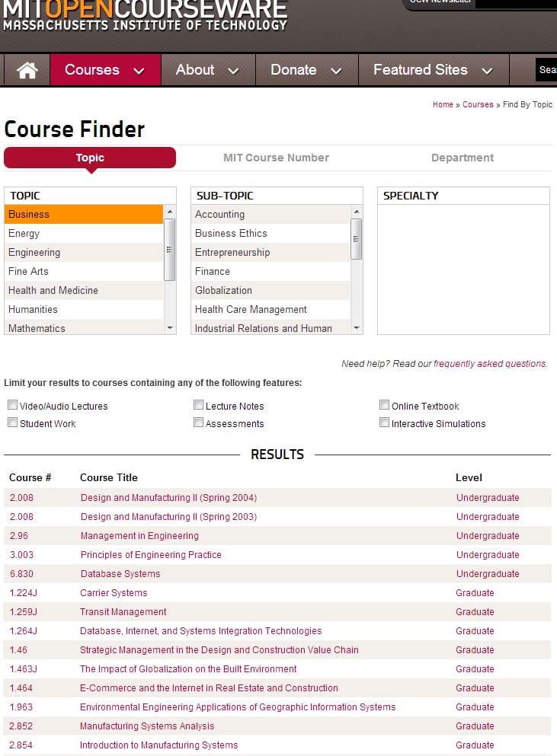Open Carrier Systems course link
The image size is (557, 756).
click(x=114, y=593)
